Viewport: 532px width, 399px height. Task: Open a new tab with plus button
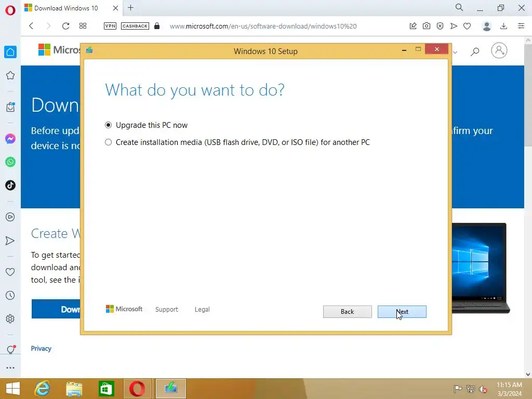pyautogui.click(x=130, y=7)
